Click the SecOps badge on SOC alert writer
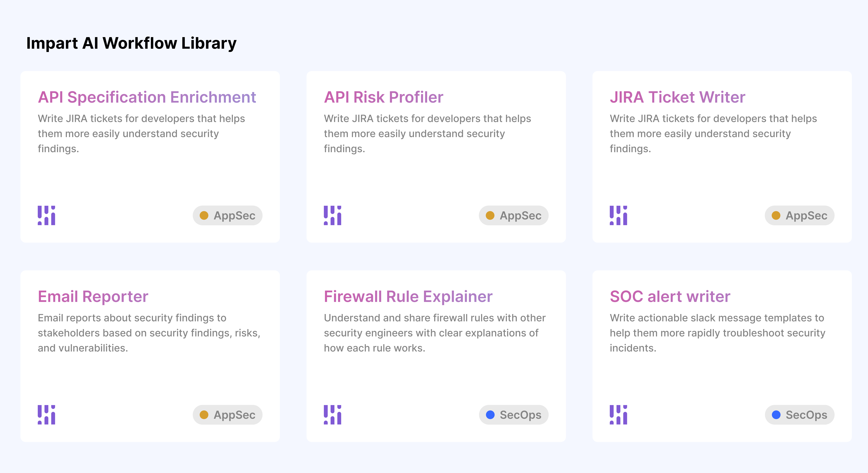Image resolution: width=868 pixels, height=473 pixels. click(x=800, y=415)
